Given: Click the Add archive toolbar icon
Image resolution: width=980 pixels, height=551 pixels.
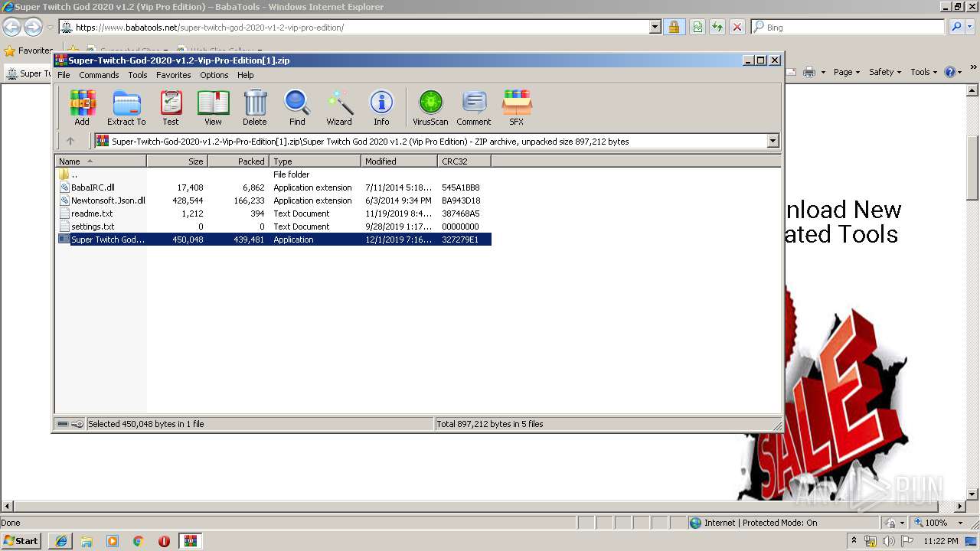Looking at the screenshot, I should point(82,107).
